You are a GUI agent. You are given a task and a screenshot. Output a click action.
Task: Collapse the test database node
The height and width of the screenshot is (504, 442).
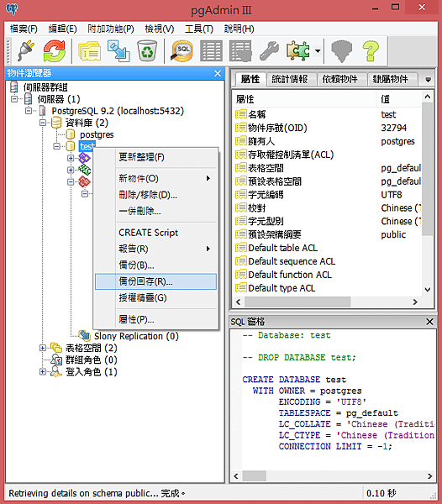(56, 146)
